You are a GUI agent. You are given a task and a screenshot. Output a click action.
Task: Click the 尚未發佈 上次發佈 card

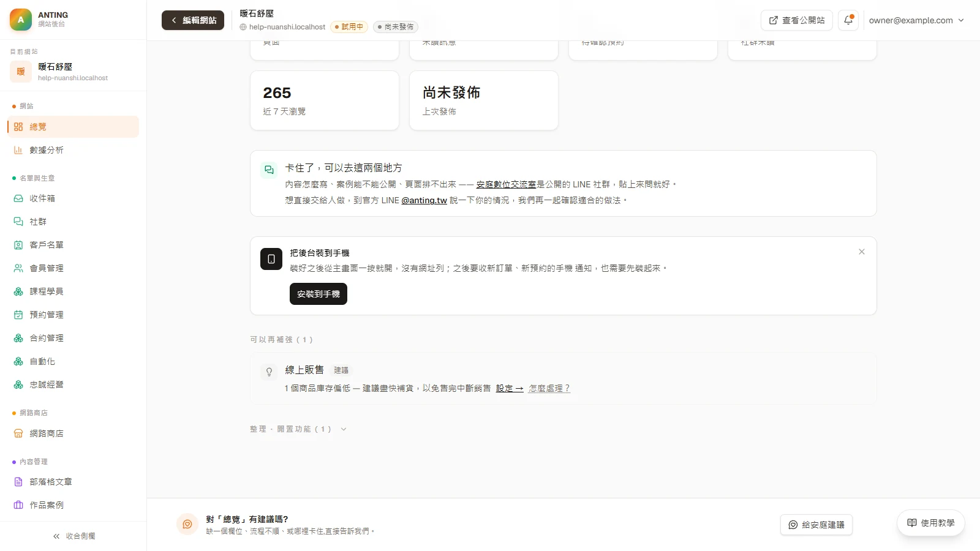tap(484, 100)
